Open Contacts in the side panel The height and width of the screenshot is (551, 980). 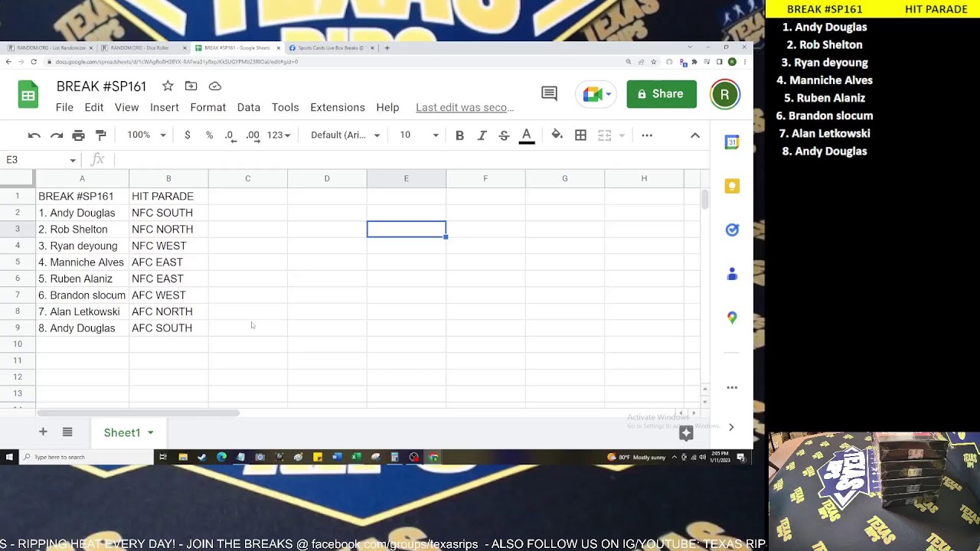tap(732, 273)
